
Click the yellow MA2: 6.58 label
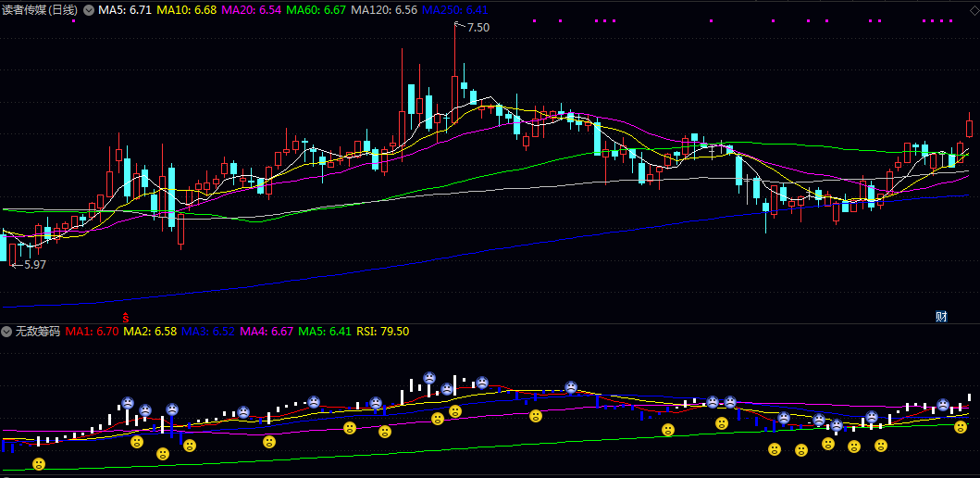tap(150, 331)
